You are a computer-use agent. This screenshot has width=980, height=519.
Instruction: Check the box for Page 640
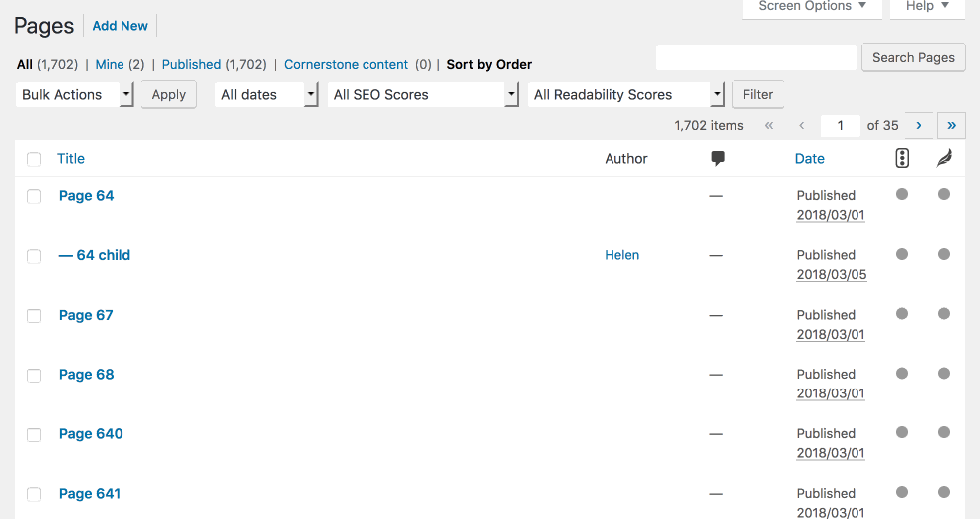click(34, 434)
